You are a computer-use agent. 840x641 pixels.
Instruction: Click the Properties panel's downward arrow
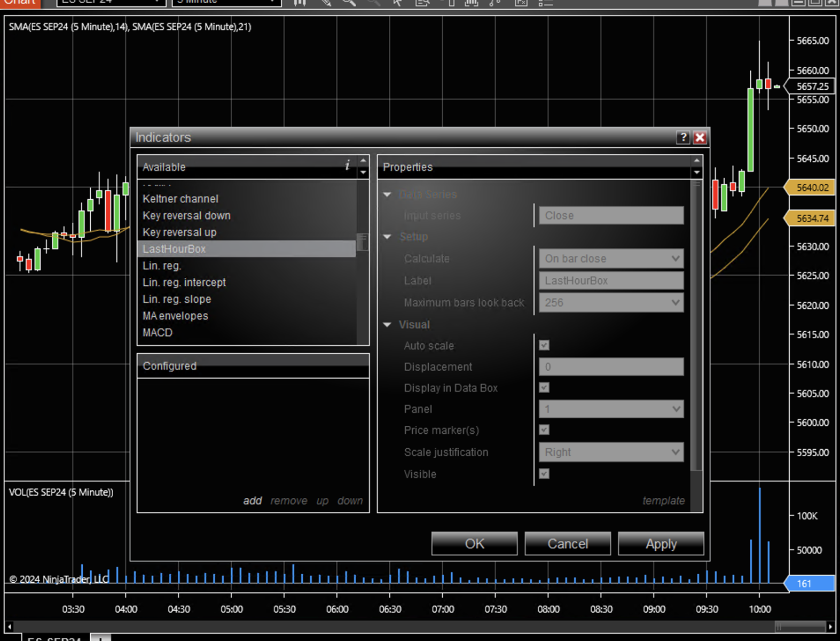click(x=696, y=173)
